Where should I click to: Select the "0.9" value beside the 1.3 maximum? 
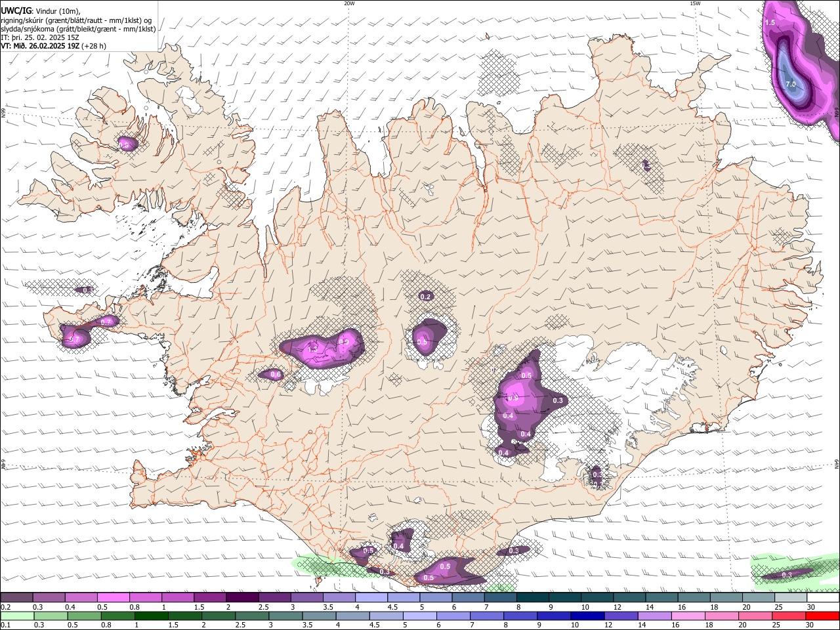(x=343, y=341)
